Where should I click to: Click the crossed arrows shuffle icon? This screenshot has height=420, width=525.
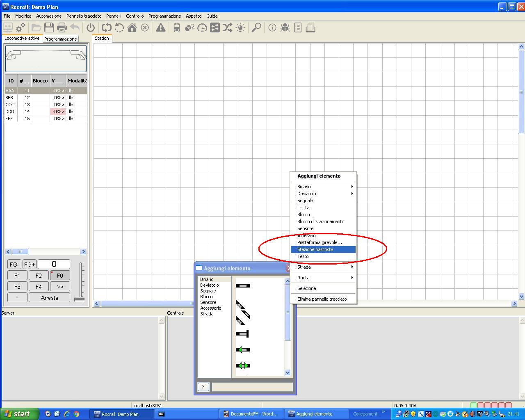(228, 27)
